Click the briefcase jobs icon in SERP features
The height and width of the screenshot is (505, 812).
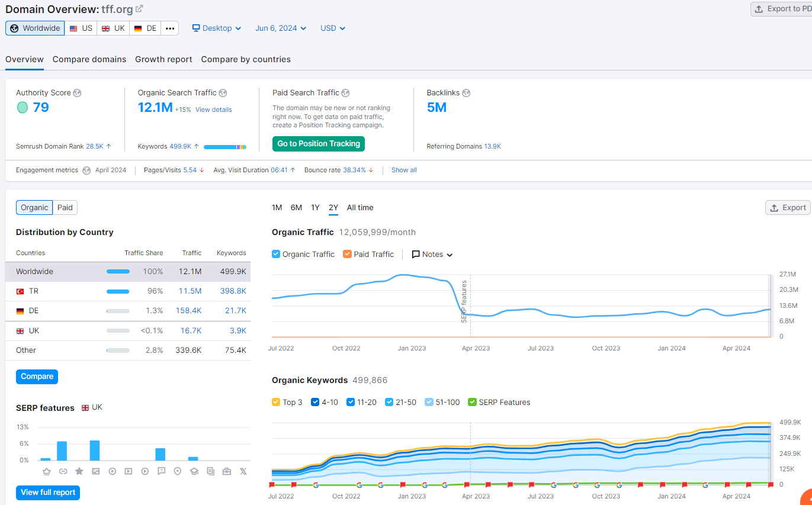(227, 471)
